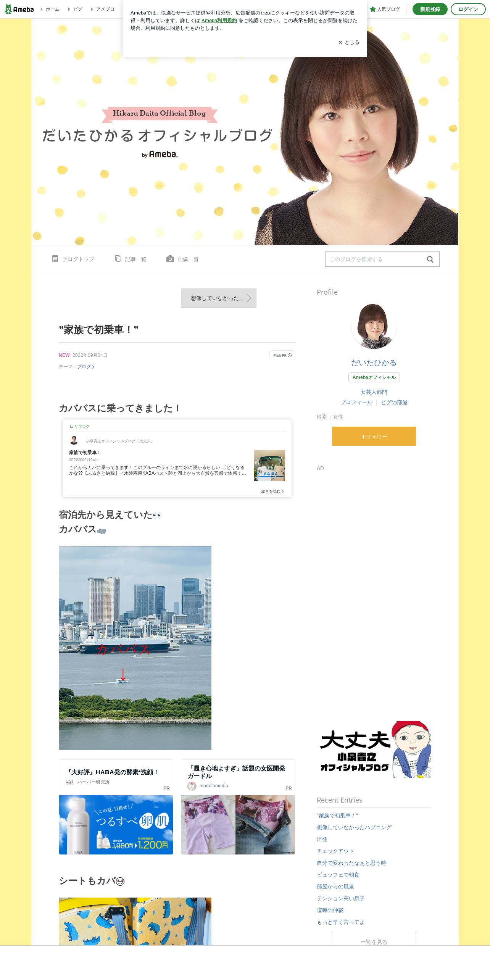Open the ピグの部屋 link

(x=394, y=402)
